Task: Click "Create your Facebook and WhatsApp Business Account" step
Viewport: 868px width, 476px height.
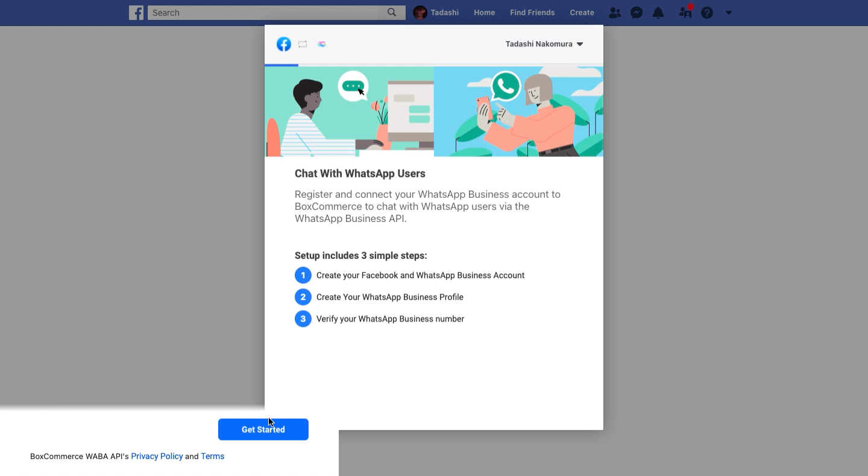Action: 421,276
